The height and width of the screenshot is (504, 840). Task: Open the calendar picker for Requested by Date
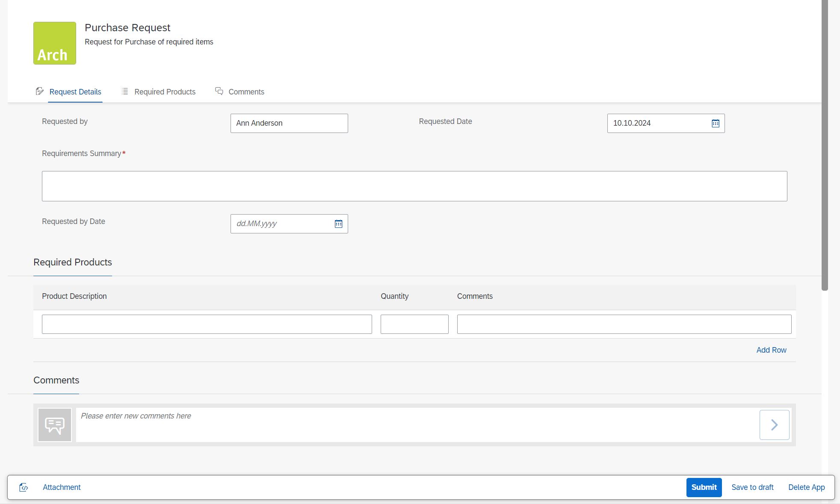click(338, 224)
